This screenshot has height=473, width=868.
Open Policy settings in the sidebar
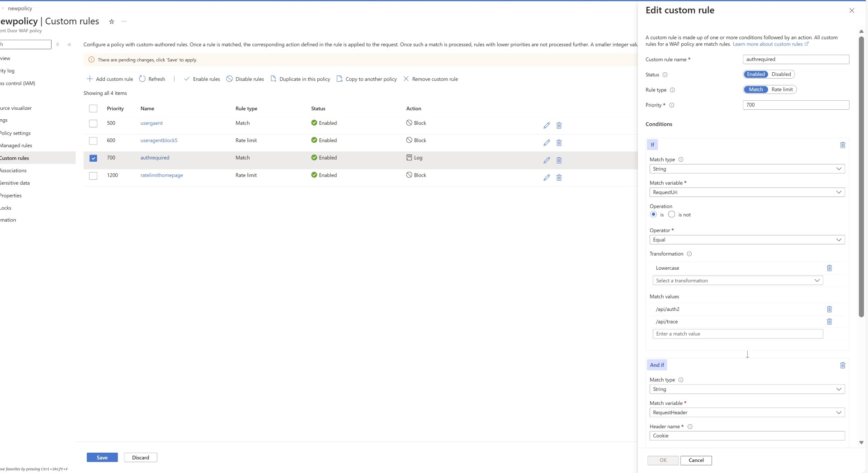coord(15,133)
